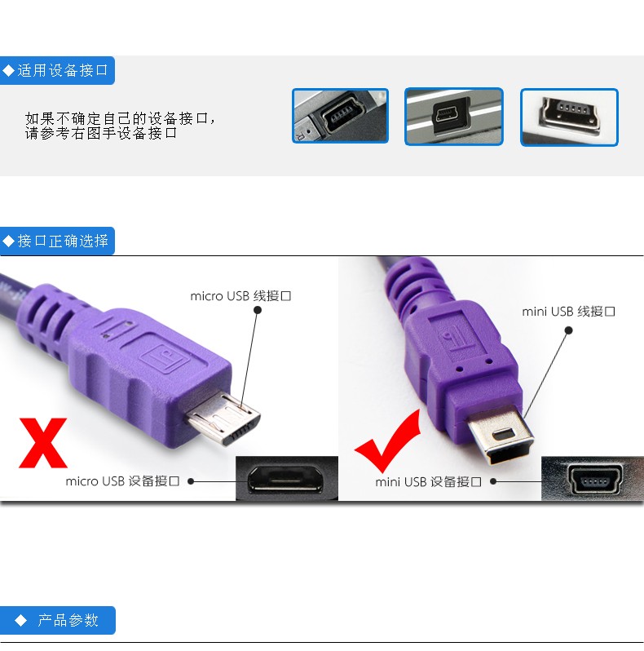Click the red X mark icon

42,443
